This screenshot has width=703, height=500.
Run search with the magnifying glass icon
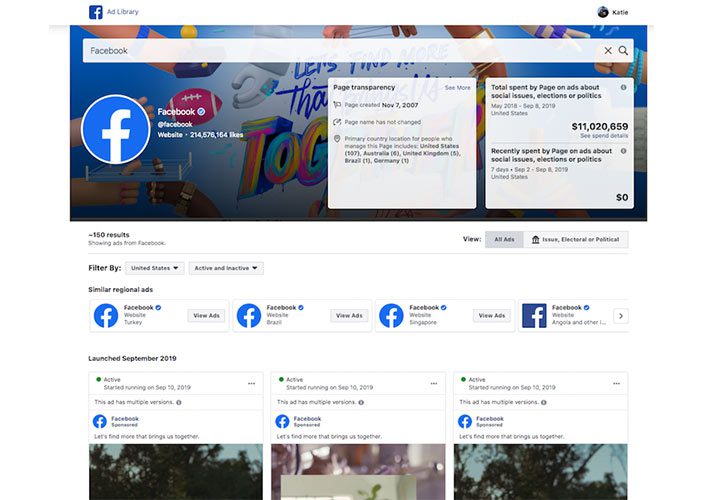tap(623, 51)
